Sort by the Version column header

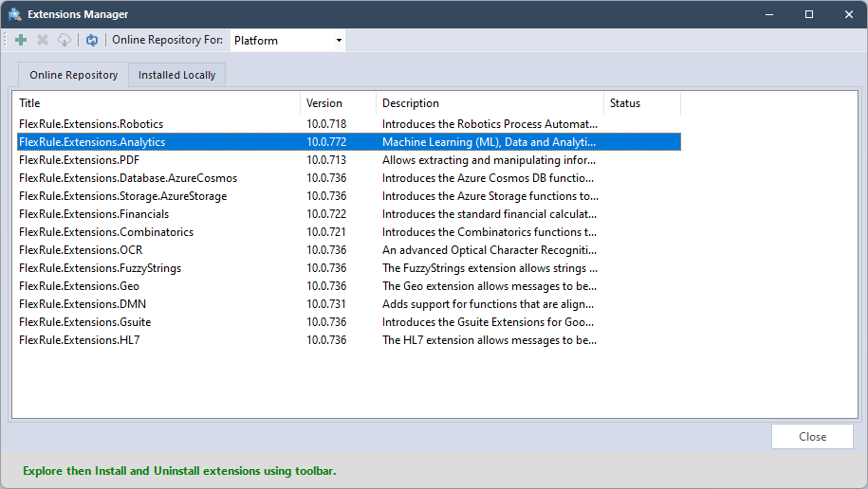click(x=339, y=103)
